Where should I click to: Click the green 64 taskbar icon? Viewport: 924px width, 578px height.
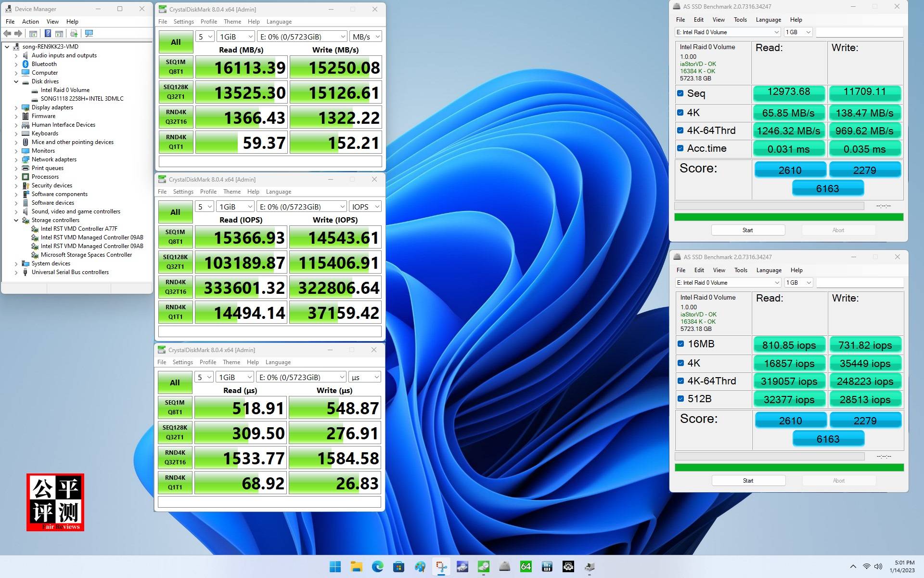[526, 566]
